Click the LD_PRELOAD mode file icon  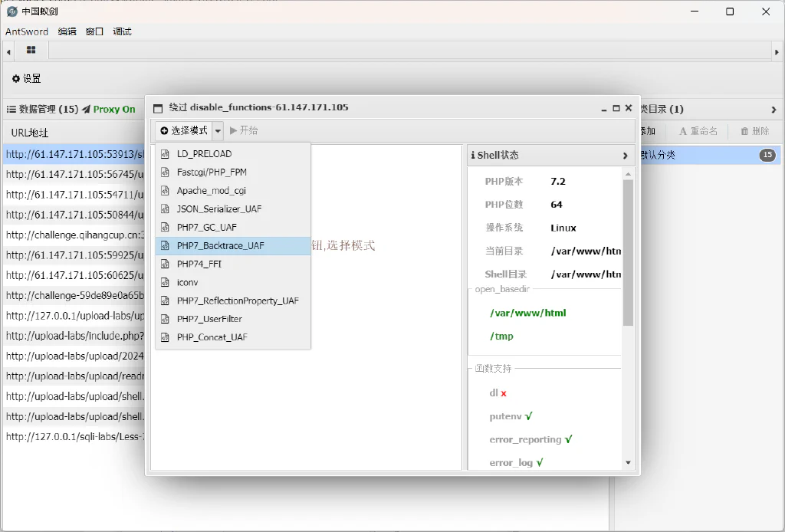coord(165,154)
